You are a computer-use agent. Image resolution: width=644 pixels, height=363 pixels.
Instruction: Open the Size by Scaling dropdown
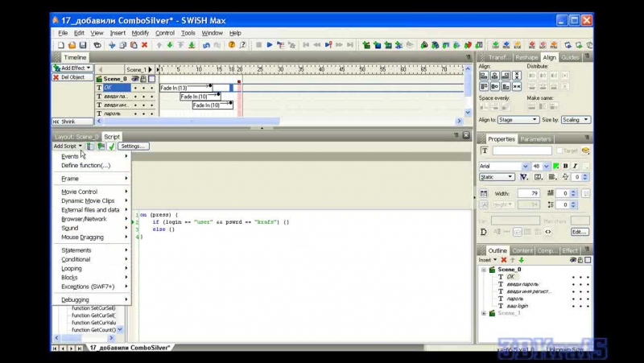[576, 119]
